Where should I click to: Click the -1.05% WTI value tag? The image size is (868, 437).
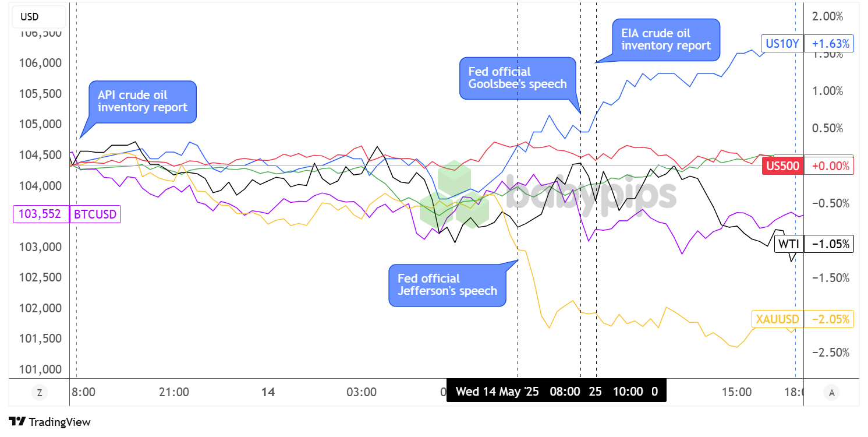(x=830, y=244)
